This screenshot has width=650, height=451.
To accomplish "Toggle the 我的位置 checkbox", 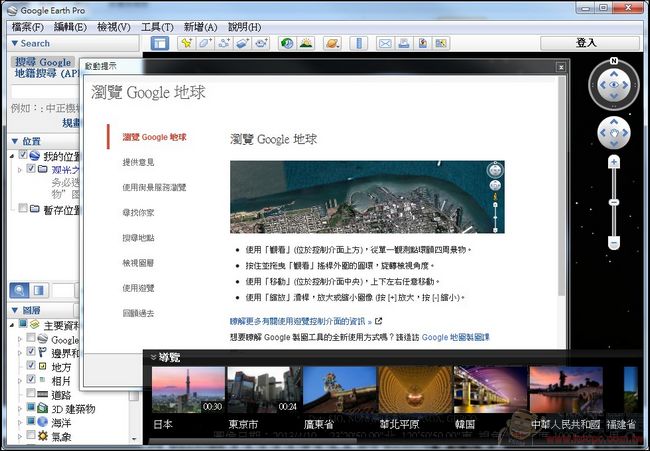I will point(23,155).
